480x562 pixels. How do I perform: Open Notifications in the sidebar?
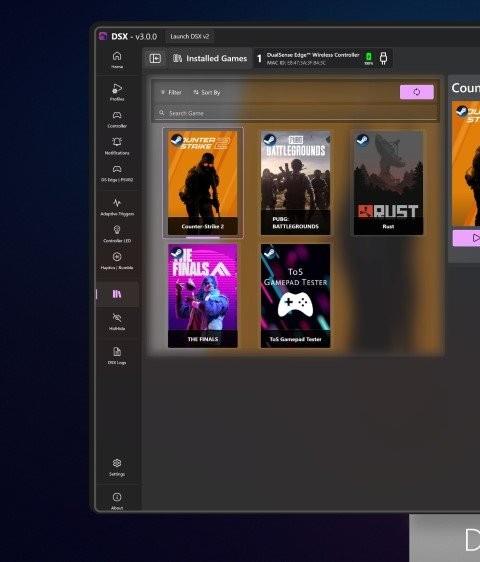pos(117,146)
